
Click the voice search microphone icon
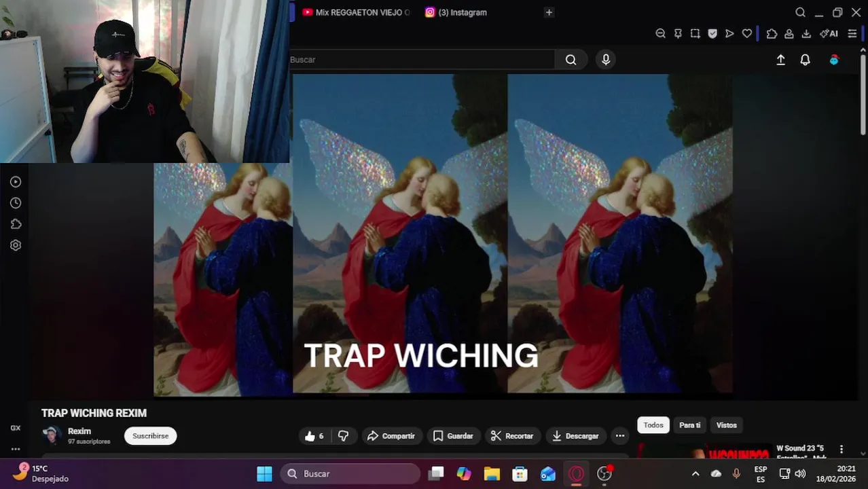[606, 60]
